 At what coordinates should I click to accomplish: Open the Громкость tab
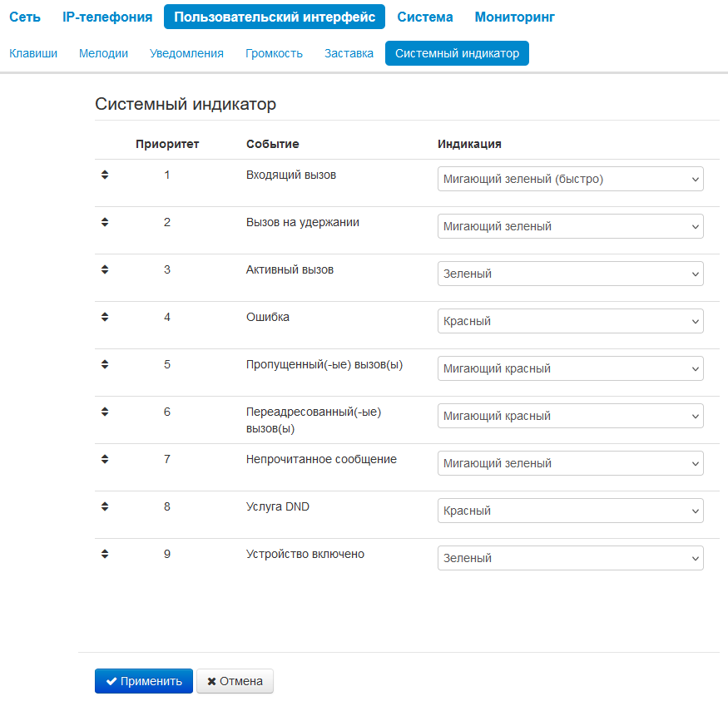click(274, 53)
